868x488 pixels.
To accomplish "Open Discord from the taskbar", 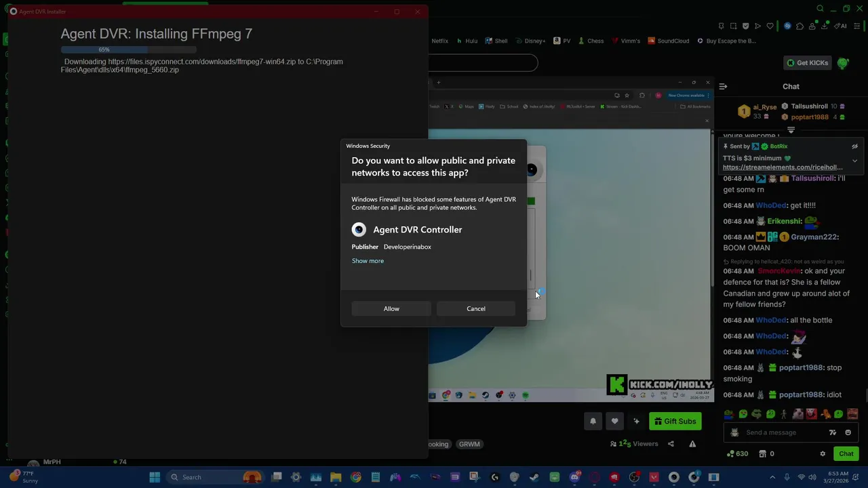I will [574, 477].
